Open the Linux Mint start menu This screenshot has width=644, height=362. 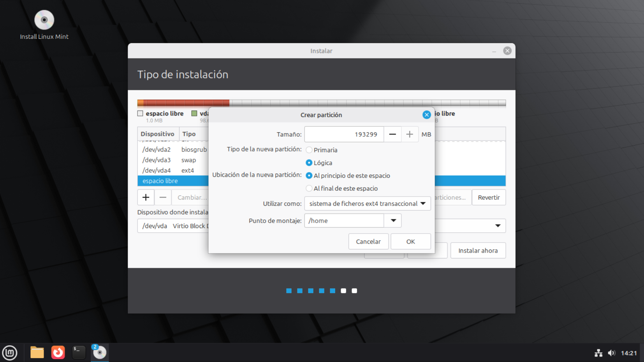pos(10,353)
